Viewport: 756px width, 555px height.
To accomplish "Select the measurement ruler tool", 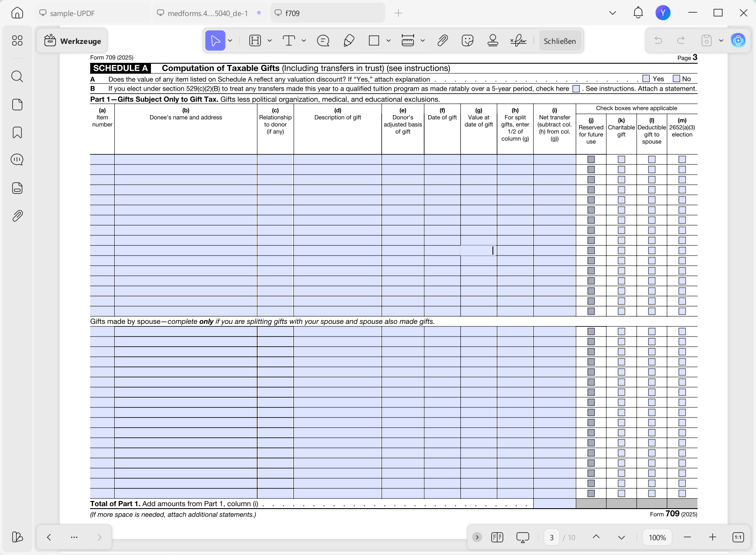I will point(408,40).
